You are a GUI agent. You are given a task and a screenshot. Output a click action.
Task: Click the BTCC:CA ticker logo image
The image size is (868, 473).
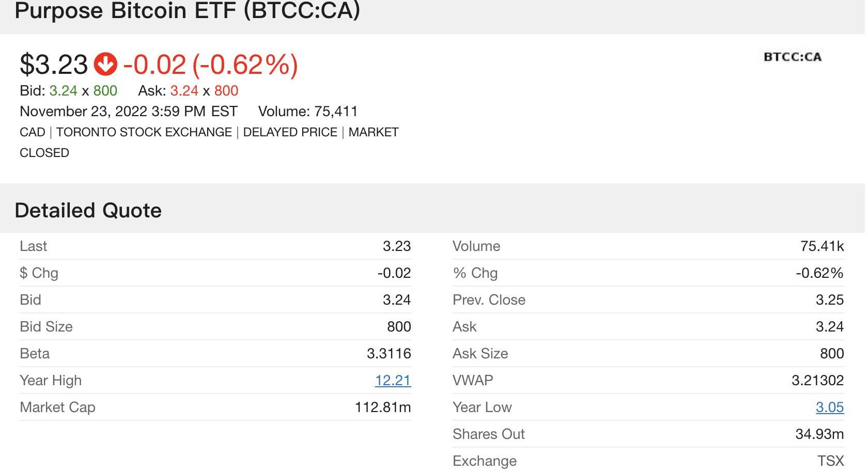[793, 57]
